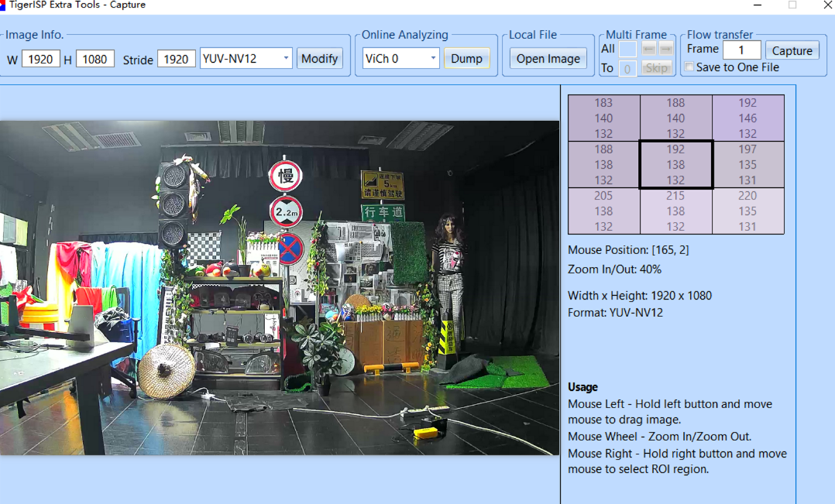Enable the Save to One File checkbox
Viewport: 835px width, 504px height.
click(x=689, y=67)
